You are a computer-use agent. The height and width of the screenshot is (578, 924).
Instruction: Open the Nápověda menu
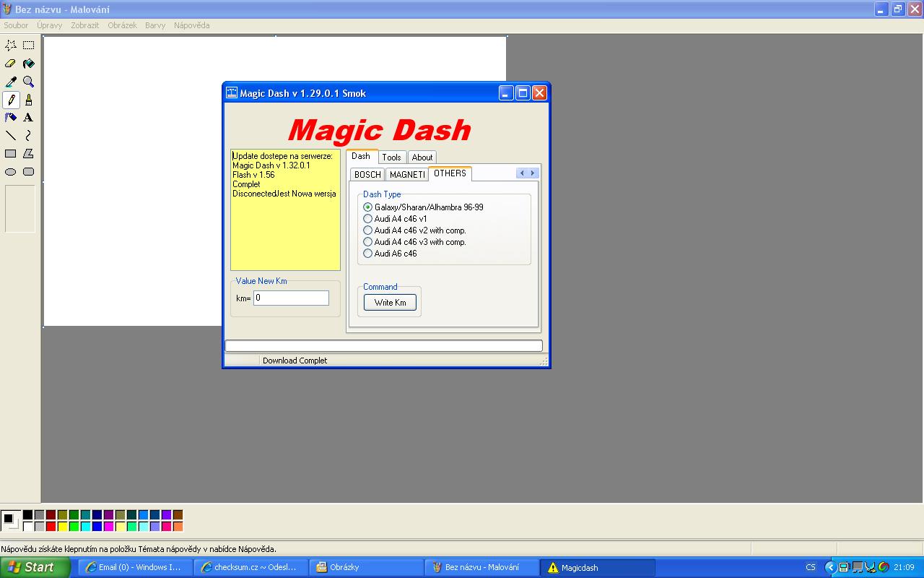(191, 25)
